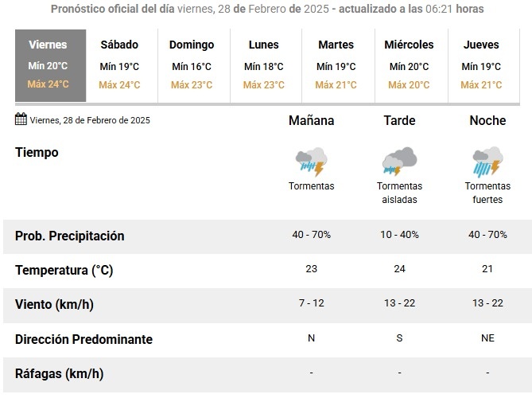Select the Viernes forecast tab
Screen dimensions: 532x398
click(x=51, y=65)
